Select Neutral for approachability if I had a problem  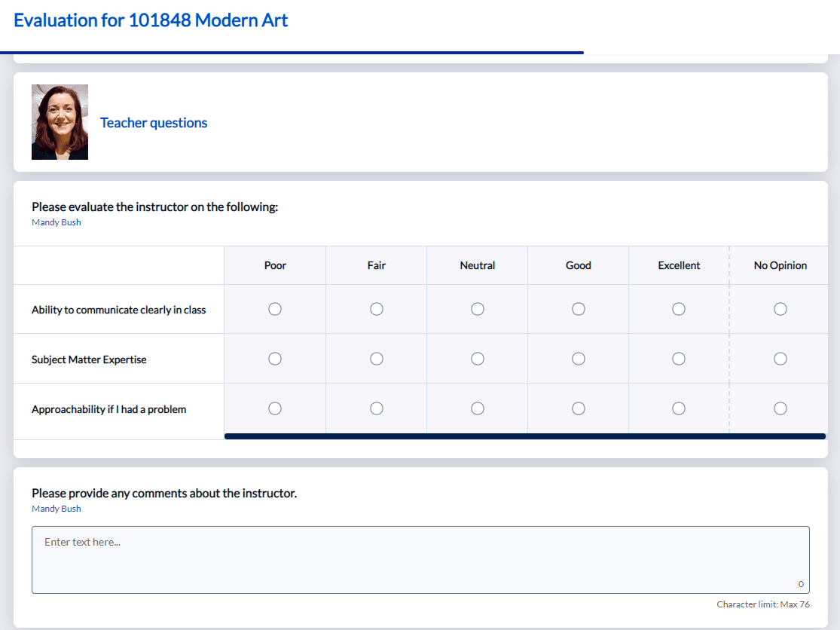tap(477, 408)
